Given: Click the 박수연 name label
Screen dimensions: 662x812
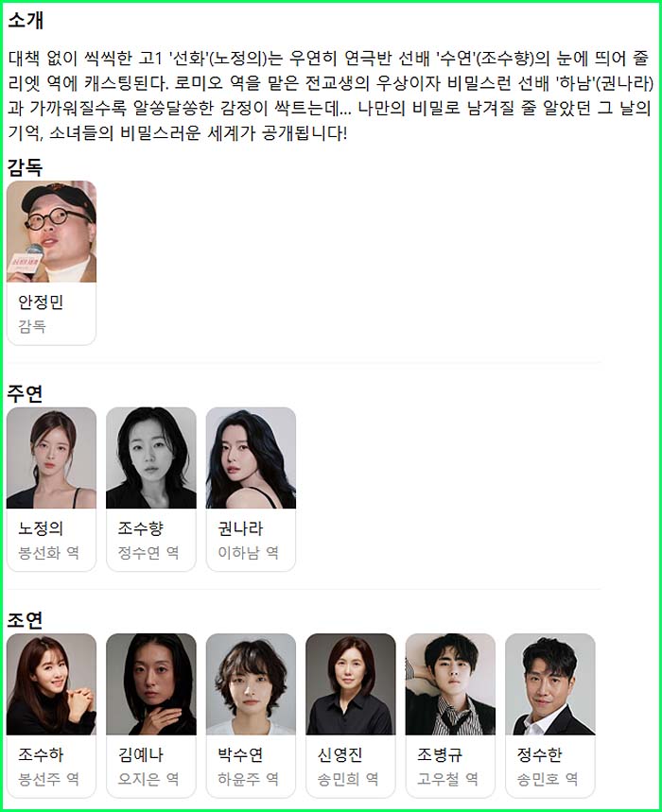Looking at the screenshot, I should pos(240,754).
